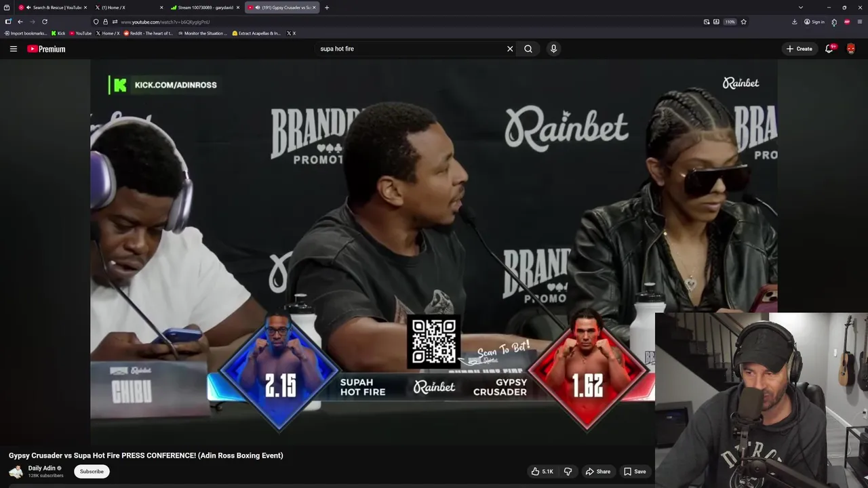Open tracking protection shield icon
Image resolution: width=868 pixels, height=488 pixels.
[x=96, y=22]
